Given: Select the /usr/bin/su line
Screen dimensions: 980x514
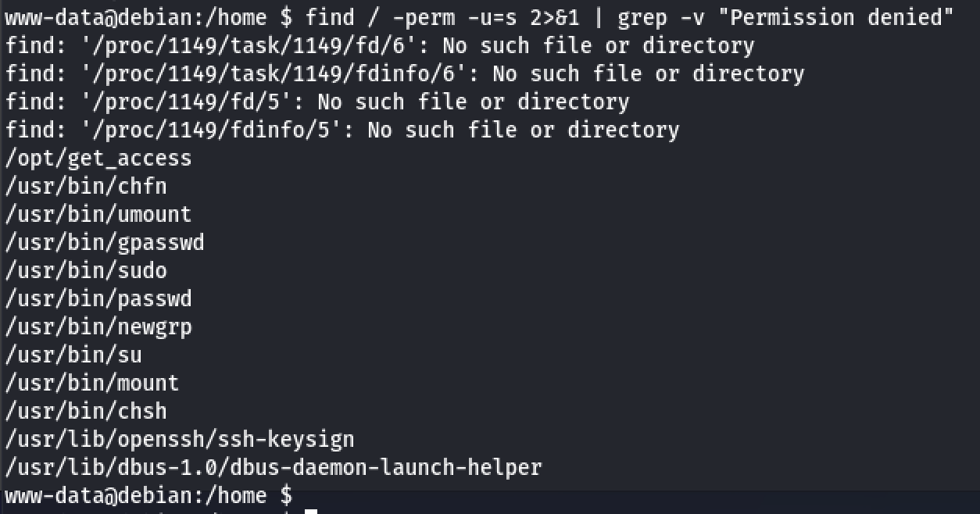Looking at the screenshot, I should (73, 355).
